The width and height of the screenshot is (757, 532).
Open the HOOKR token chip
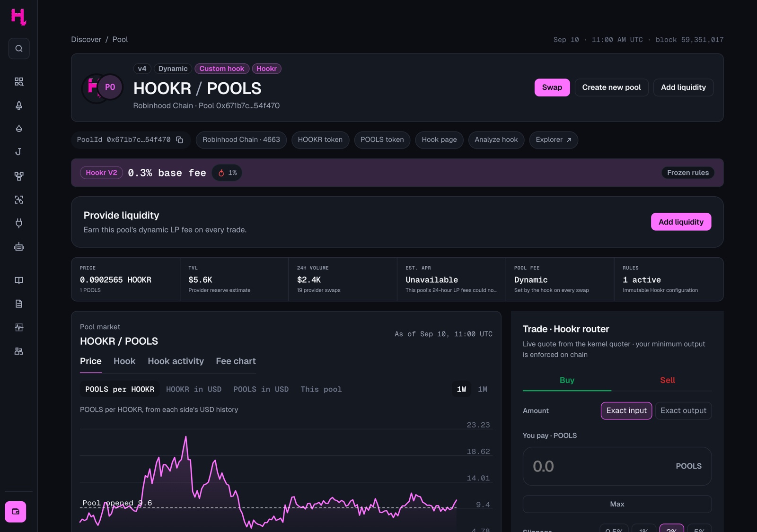(x=320, y=140)
